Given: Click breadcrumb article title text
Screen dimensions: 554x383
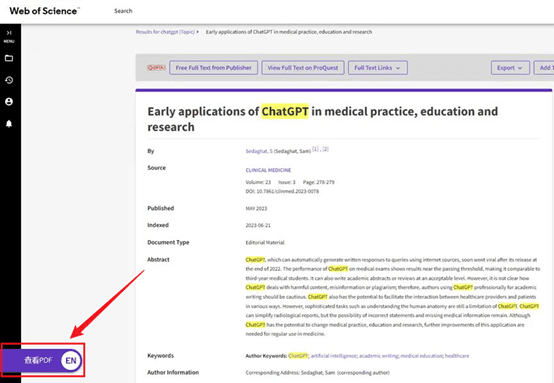Looking at the screenshot, I should tap(289, 32).
